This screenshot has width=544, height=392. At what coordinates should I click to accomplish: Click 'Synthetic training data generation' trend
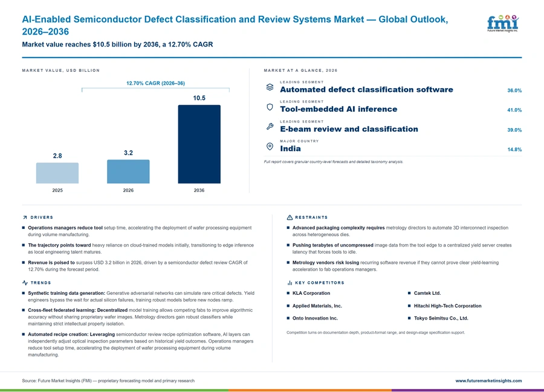pos(66,293)
